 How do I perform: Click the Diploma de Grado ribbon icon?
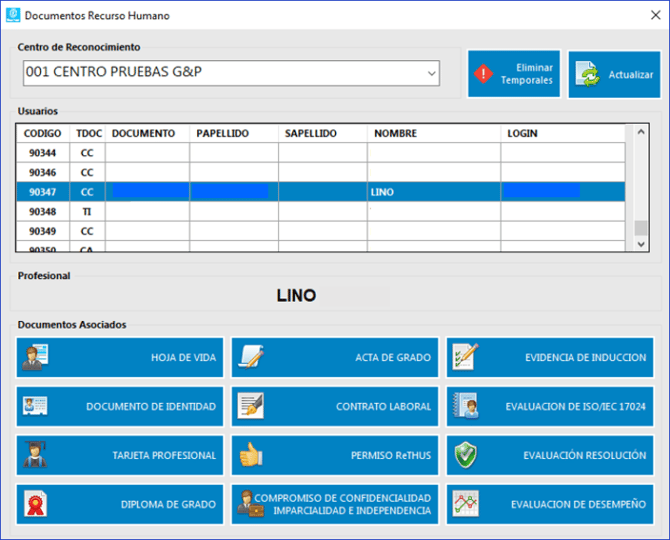pyautogui.click(x=35, y=504)
